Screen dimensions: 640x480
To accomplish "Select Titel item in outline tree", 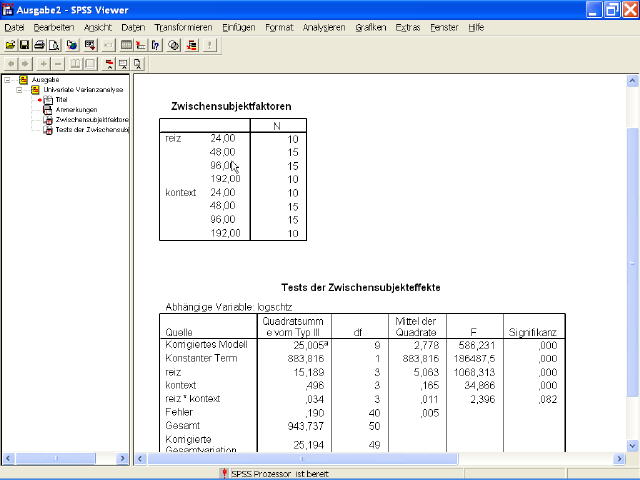I will (60, 100).
